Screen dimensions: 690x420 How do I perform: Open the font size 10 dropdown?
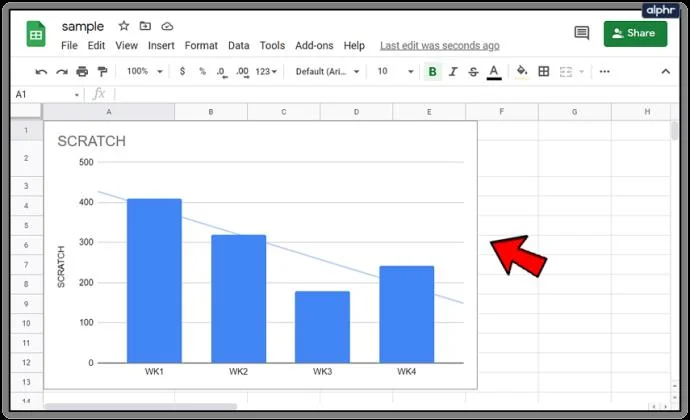click(395, 71)
